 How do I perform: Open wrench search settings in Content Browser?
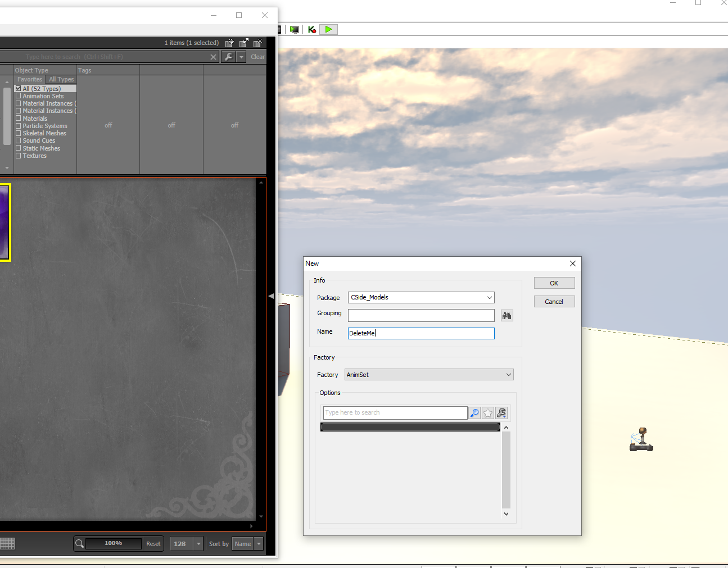click(x=228, y=57)
